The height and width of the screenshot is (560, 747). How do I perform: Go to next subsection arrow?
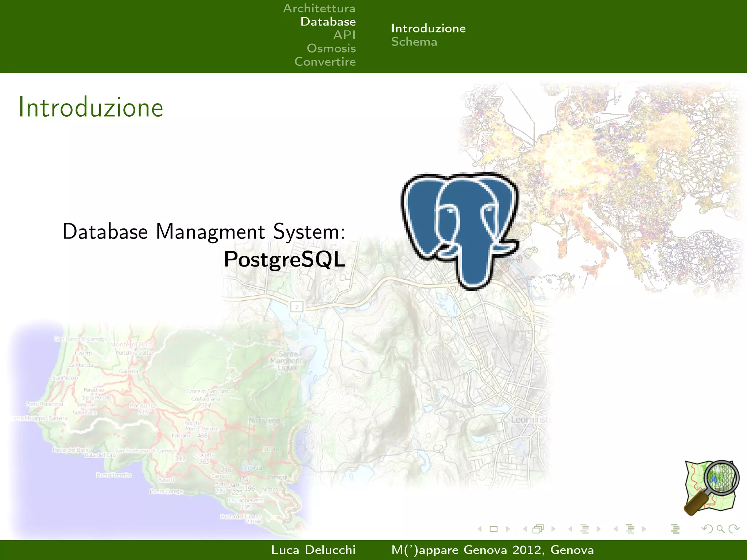(599, 529)
